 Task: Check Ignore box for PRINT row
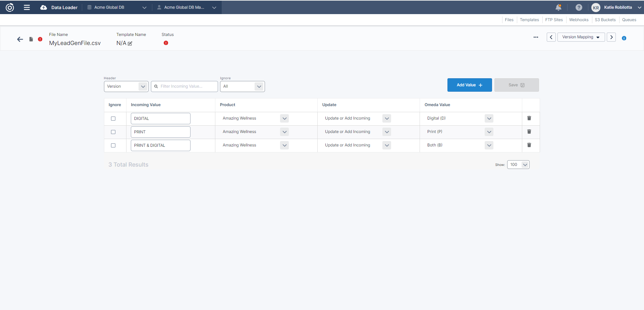tap(113, 132)
